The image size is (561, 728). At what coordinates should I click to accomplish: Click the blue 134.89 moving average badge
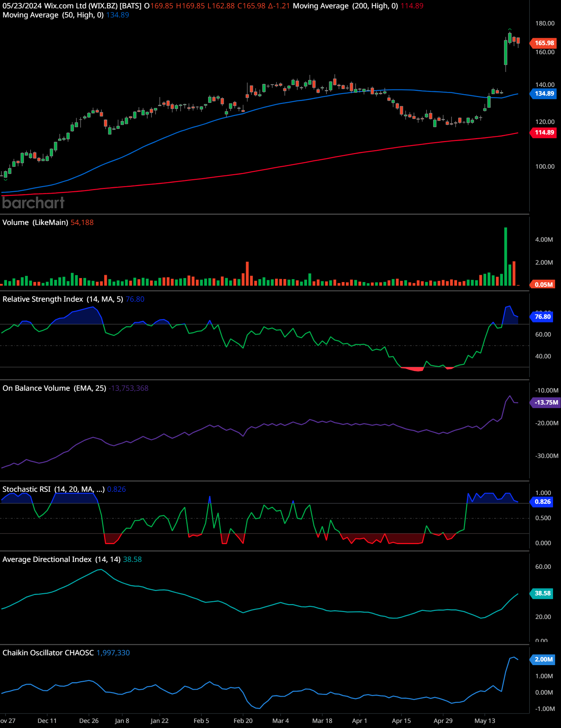tap(544, 93)
